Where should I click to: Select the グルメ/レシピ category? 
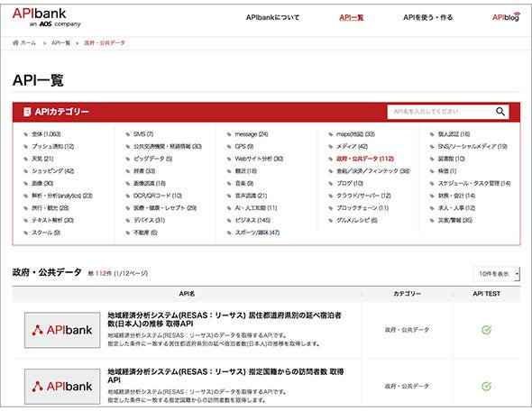coord(356,220)
